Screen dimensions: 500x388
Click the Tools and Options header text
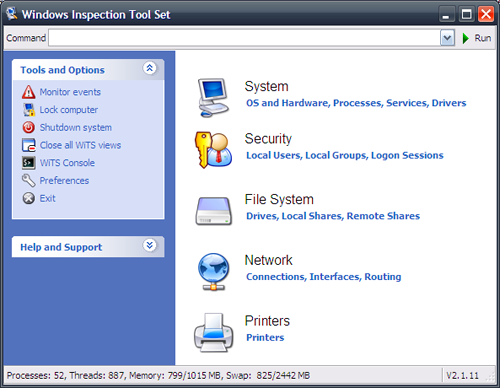(x=62, y=70)
